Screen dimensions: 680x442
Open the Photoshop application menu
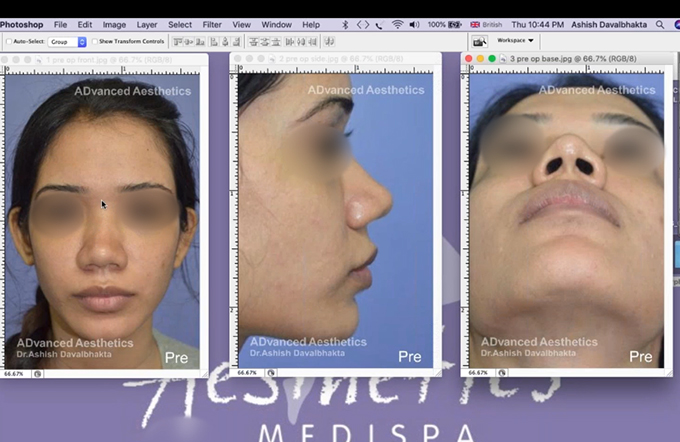pyautogui.click(x=22, y=25)
